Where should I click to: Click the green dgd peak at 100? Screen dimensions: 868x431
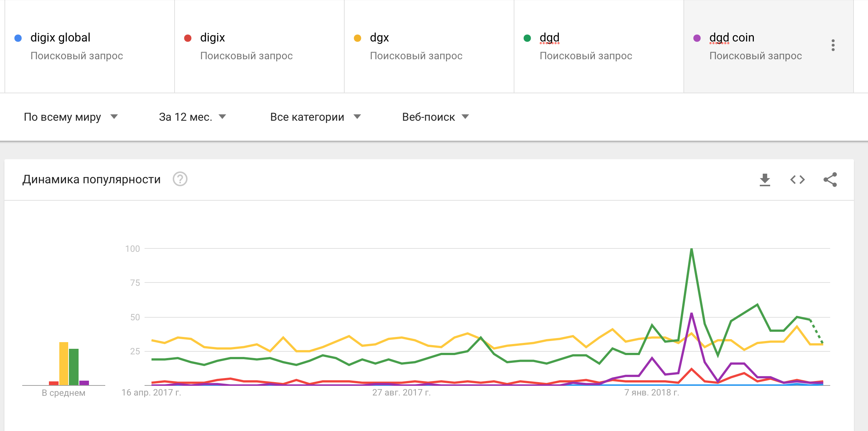692,249
